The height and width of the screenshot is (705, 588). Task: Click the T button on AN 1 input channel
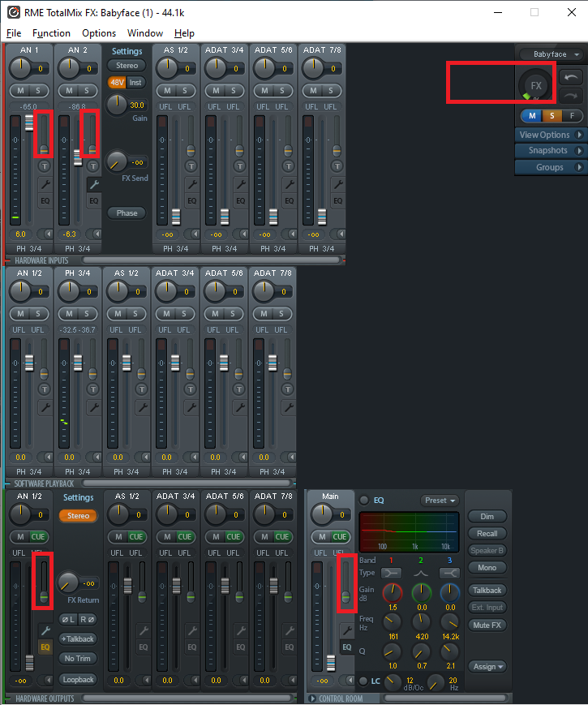pyautogui.click(x=45, y=166)
